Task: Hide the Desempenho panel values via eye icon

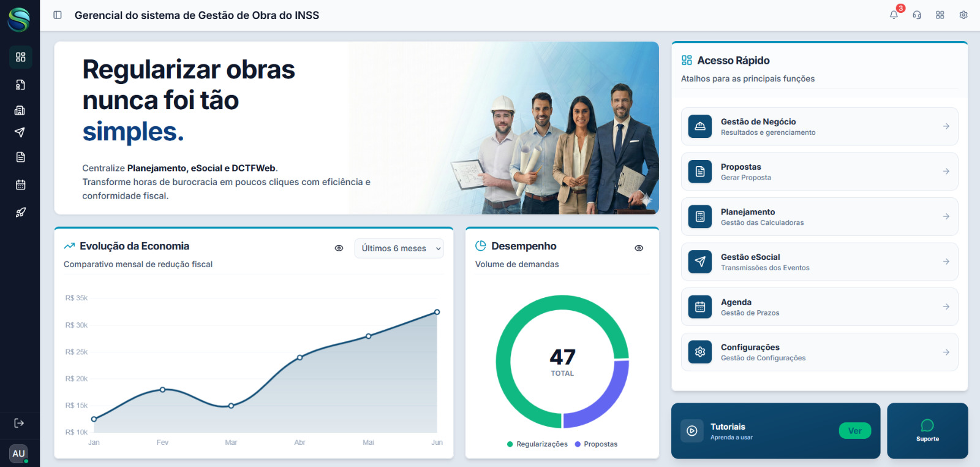Action: [639, 248]
